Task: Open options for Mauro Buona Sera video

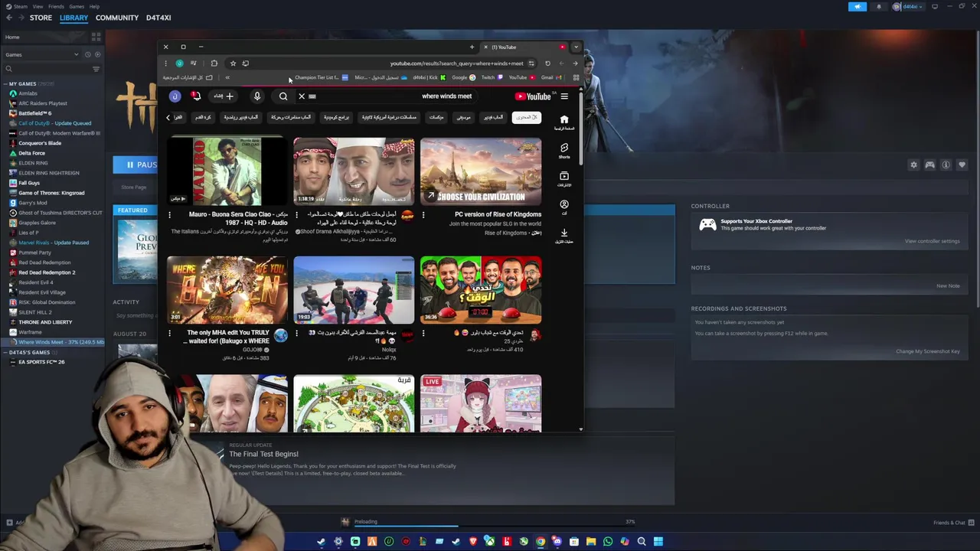Action: point(170,215)
